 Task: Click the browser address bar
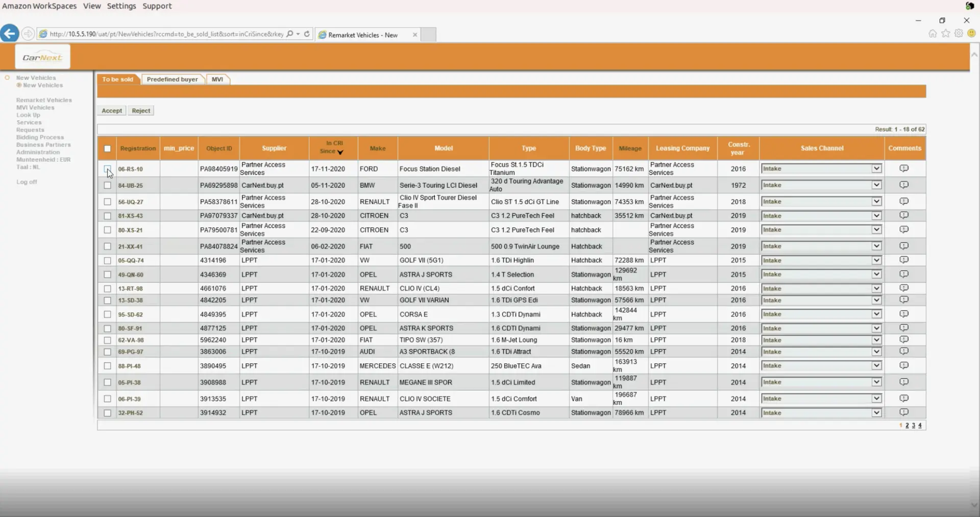click(166, 34)
